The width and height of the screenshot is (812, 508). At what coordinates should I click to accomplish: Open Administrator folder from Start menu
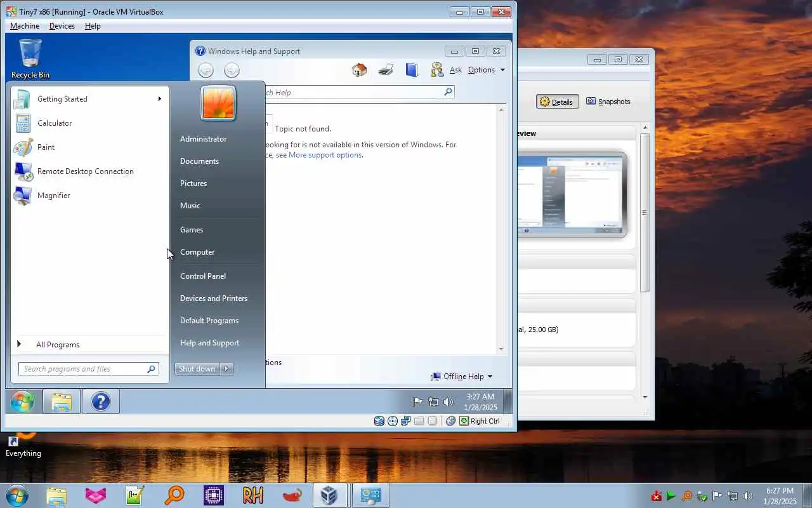203,139
